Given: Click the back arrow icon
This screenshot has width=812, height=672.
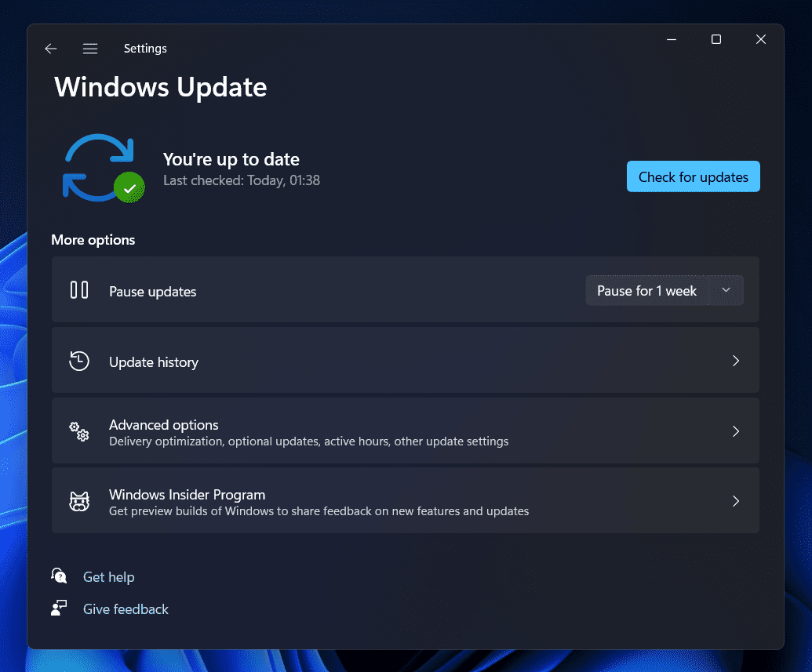Looking at the screenshot, I should click(x=51, y=49).
